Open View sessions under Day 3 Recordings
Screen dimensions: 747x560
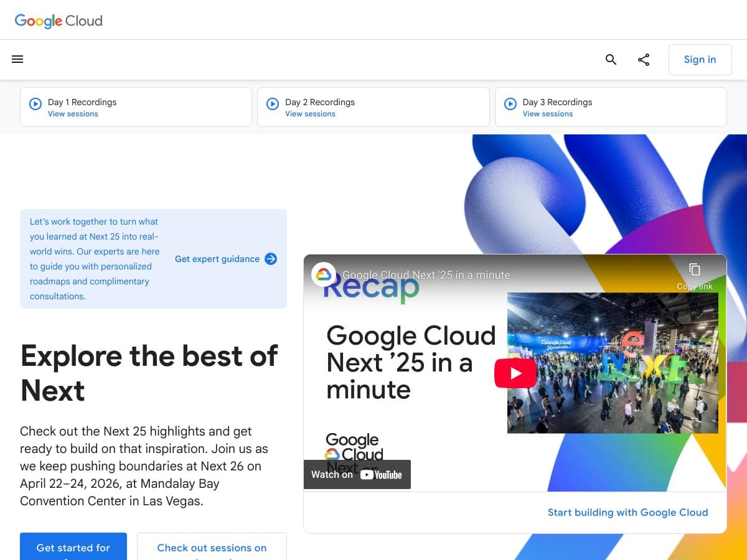point(548,114)
